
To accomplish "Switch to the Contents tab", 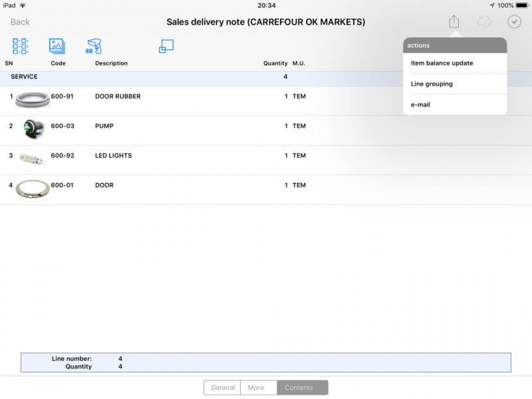I will [x=303, y=388].
